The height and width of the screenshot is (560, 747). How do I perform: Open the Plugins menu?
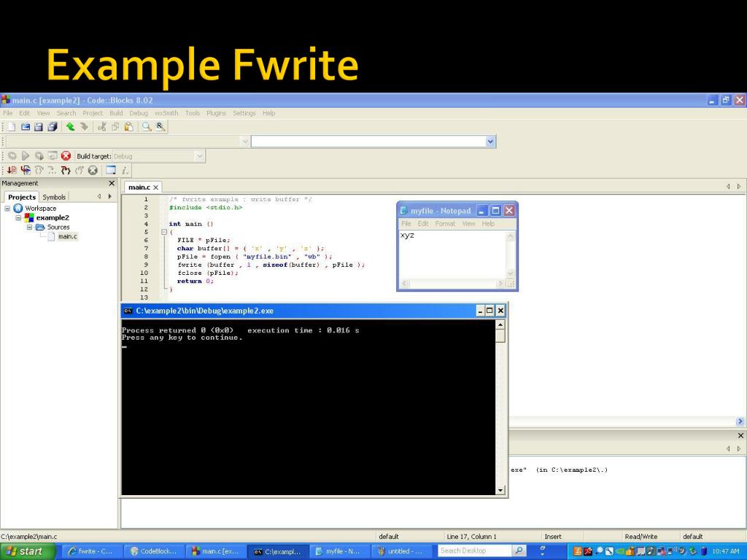(x=216, y=113)
